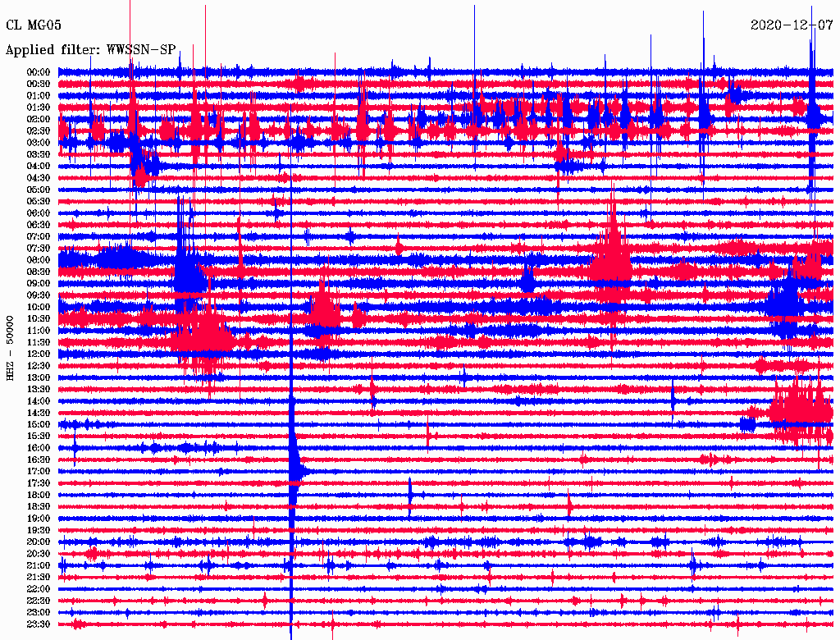The width and height of the screenshot is (840, 640).
Task: Select the 05:30 time label
Action: 38,201
